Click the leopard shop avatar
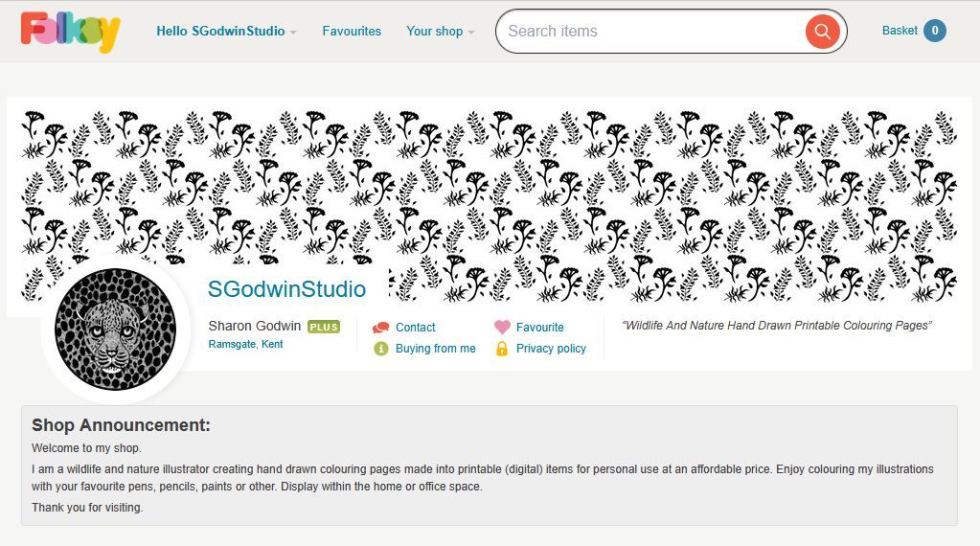The width and height of the screenshot is (980, 546). (115, 329)
